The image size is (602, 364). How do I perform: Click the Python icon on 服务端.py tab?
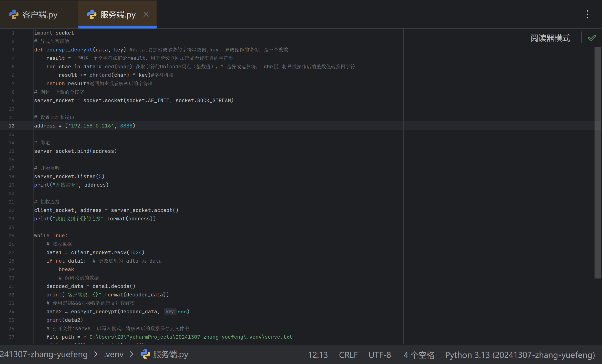pos(92,15)
